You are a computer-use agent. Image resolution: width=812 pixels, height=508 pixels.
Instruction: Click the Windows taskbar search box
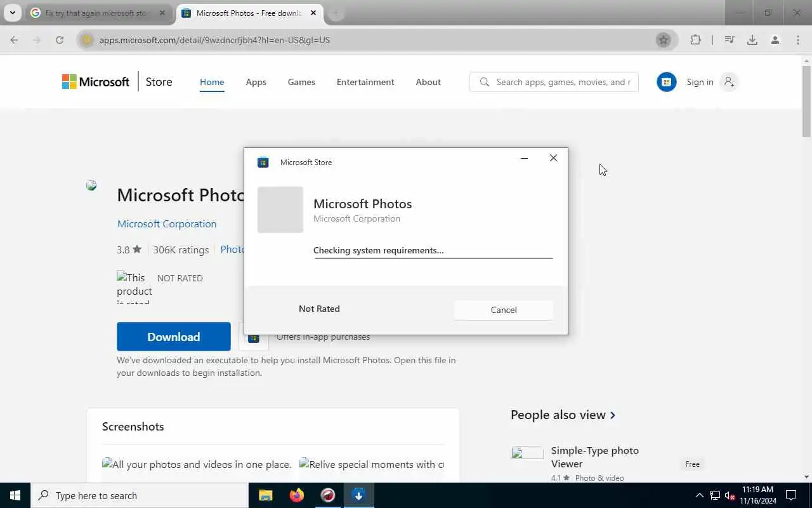coord(140,495)
